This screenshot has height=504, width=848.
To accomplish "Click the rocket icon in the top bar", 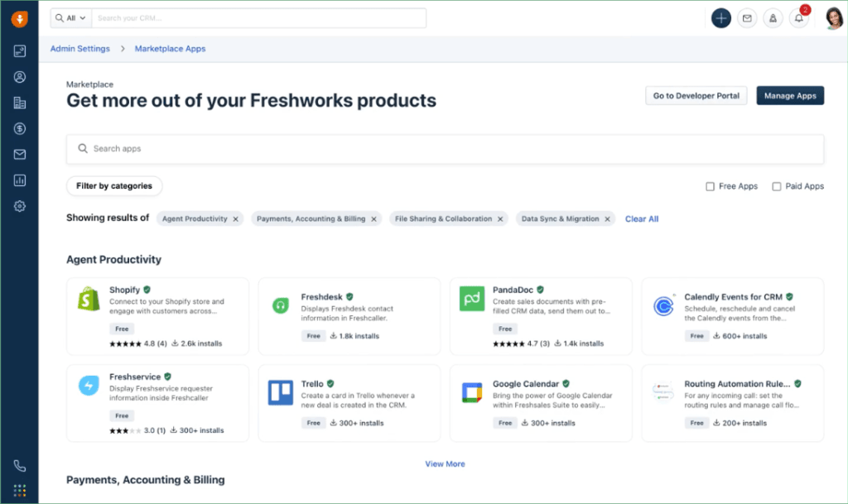I will tap(773, 18).
